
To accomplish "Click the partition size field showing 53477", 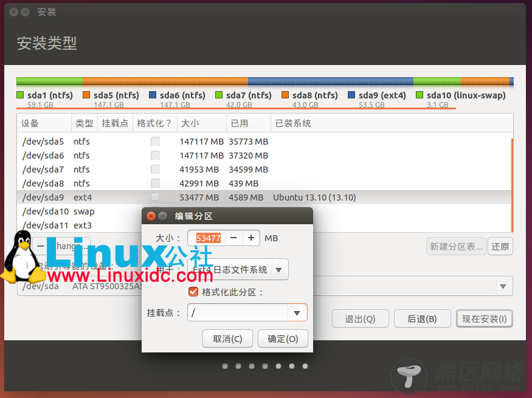I will pos(208,238).
